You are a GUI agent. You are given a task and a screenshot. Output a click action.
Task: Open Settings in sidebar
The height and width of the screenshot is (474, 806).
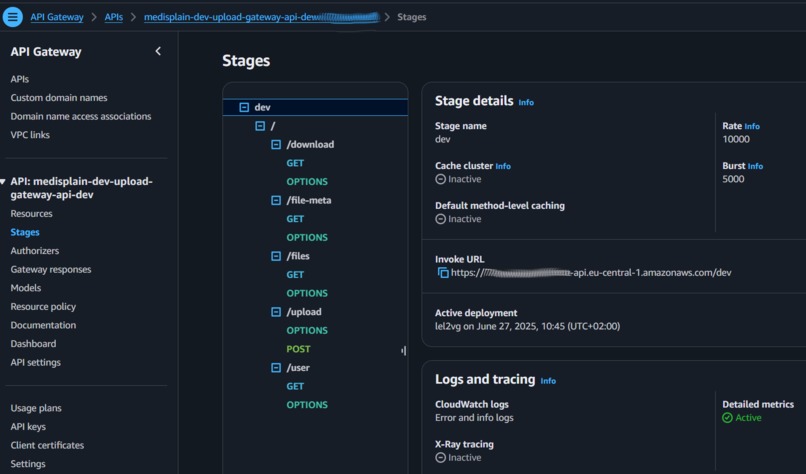(28, 464)
